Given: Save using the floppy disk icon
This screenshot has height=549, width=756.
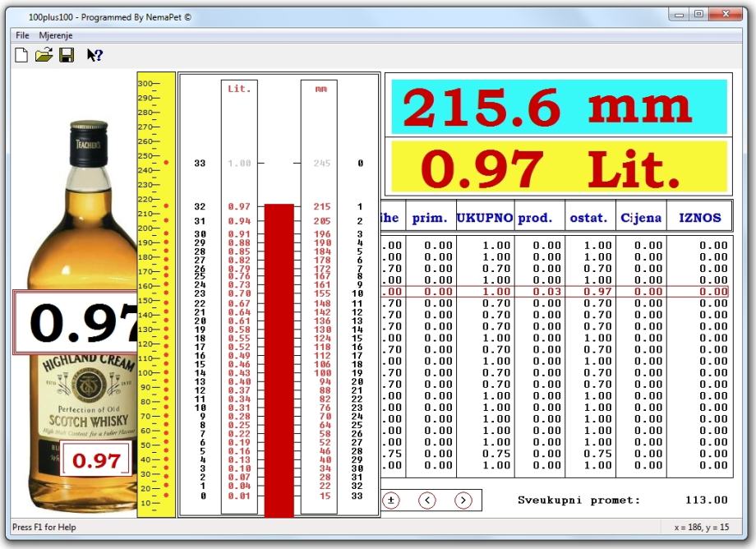Looking at the screenshot, I should pos(67,55).
